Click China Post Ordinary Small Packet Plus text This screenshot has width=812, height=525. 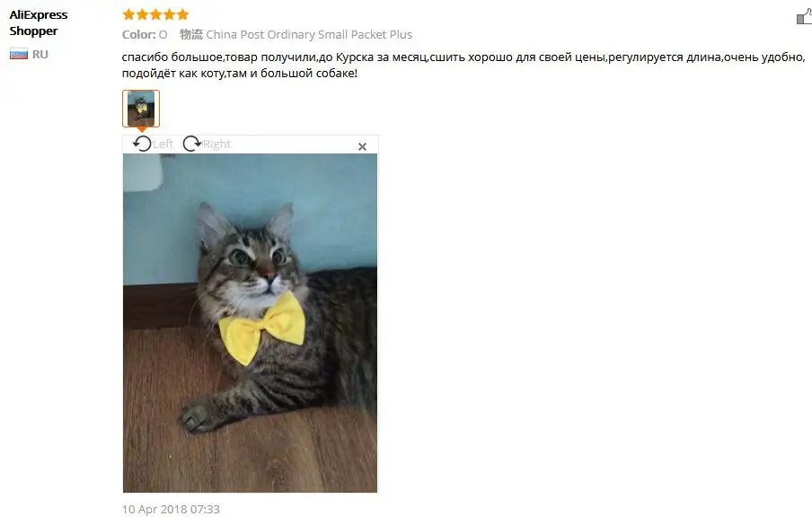309,35
